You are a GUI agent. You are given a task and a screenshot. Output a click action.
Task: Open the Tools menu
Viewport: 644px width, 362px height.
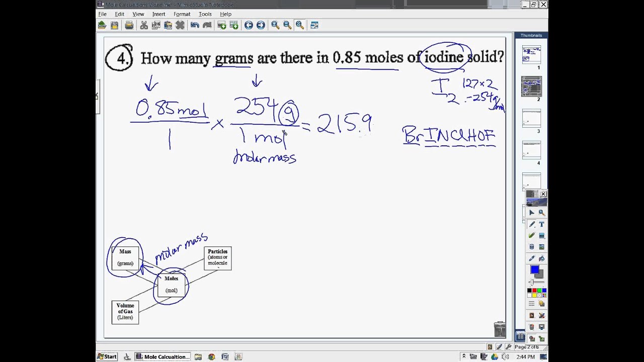pyautogui.click(x=205, y=14)
